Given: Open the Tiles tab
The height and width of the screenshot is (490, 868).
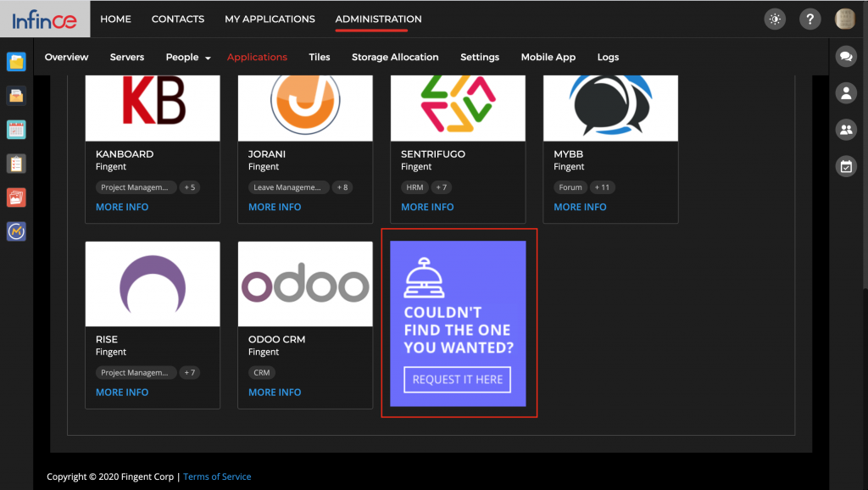Looking at the screenshot, I should pos(320,57).
